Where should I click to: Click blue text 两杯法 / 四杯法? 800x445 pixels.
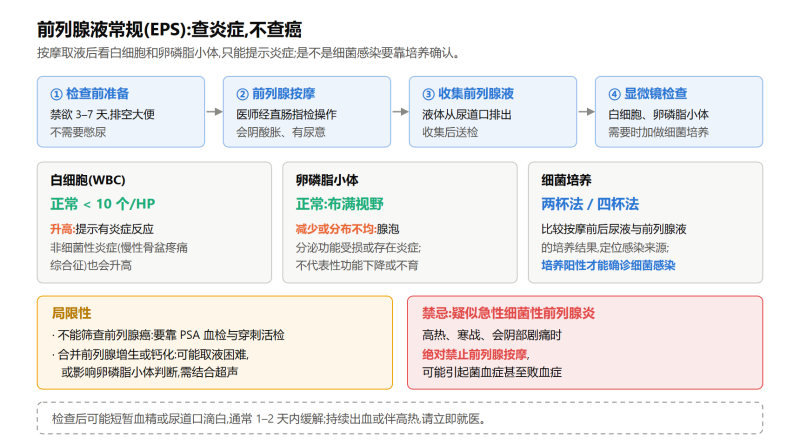pyautogui.click(x=590, y=204)
